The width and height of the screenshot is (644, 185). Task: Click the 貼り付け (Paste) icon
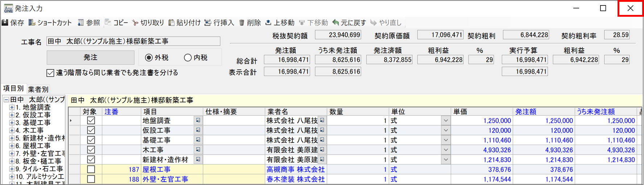(x=171, y=23)
